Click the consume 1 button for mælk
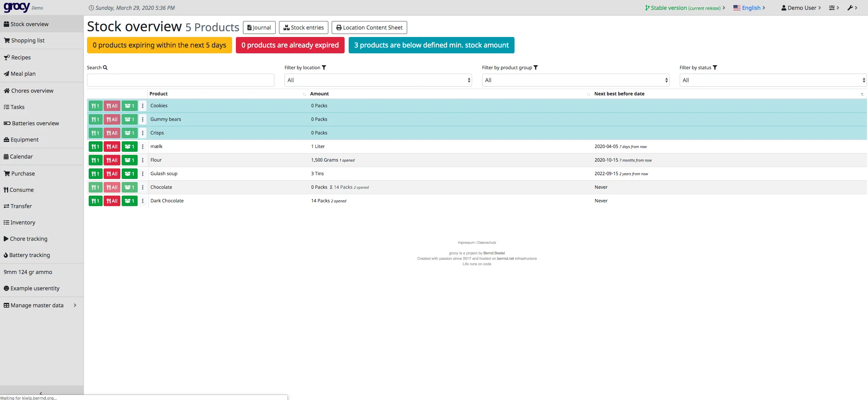Screen dimensions: 868x400 (96, 147)
